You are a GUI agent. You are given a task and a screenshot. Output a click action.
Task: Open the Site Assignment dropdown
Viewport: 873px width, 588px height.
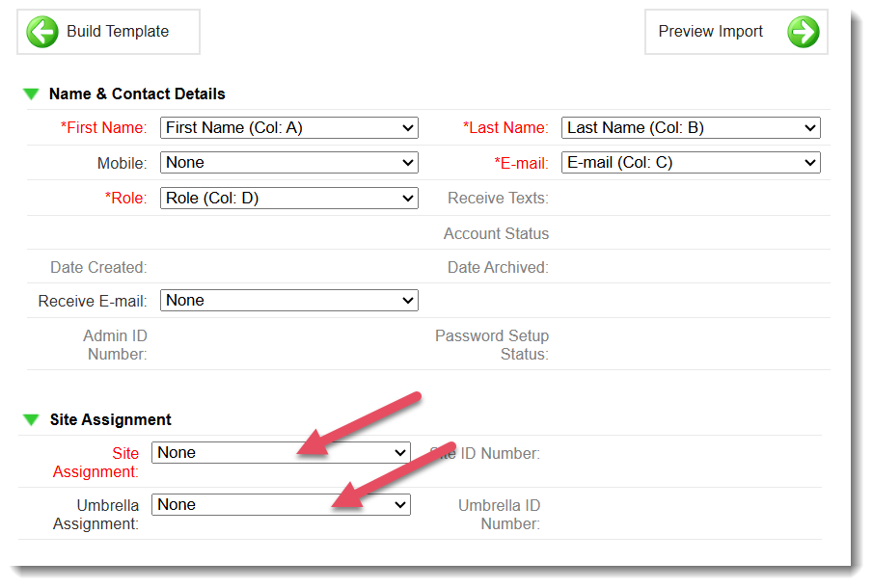click(x=281, y=452)
